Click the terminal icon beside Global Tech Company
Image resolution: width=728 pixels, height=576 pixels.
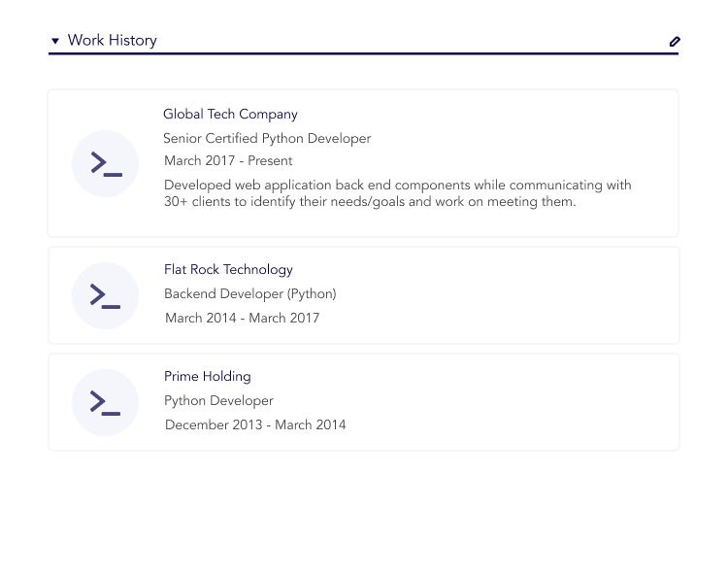point(105,163)
